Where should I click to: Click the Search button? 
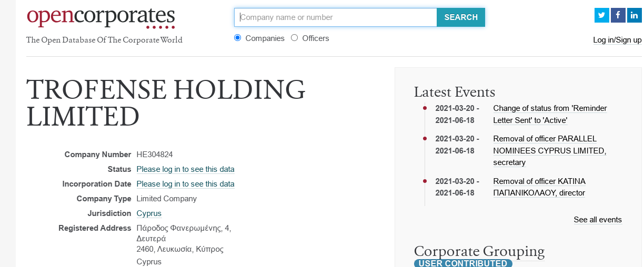461,17
